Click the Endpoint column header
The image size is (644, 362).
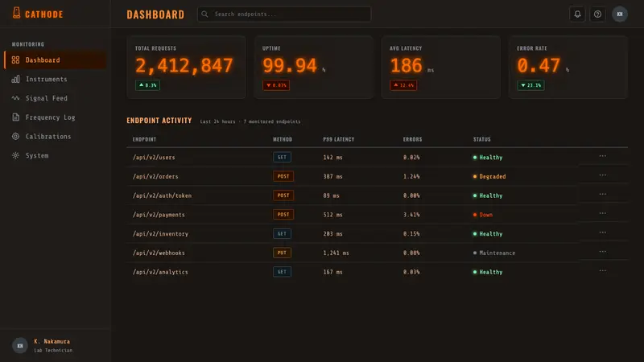(144, 139)
